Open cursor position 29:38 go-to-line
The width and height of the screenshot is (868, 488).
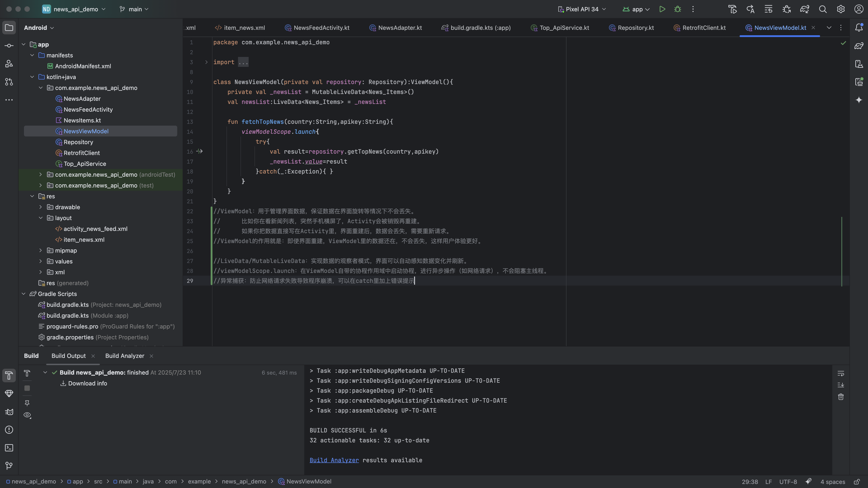[x=750, y=482]
